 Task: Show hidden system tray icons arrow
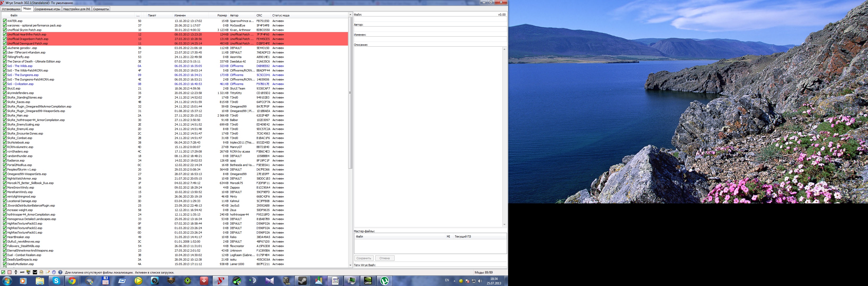coord(454,281)
